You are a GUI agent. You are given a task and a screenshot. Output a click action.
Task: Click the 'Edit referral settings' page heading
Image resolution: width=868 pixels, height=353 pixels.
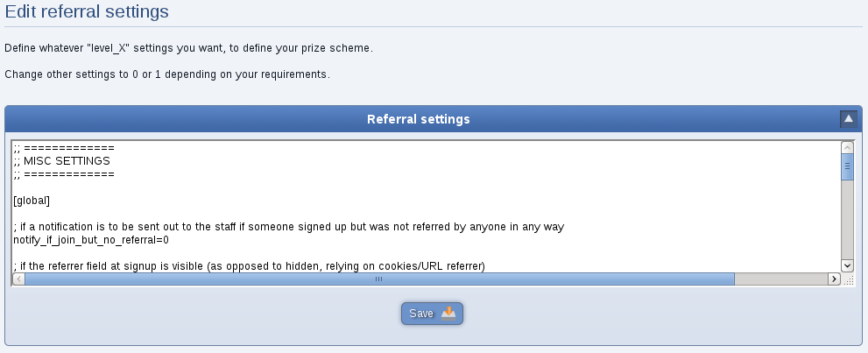pos(87,11)
